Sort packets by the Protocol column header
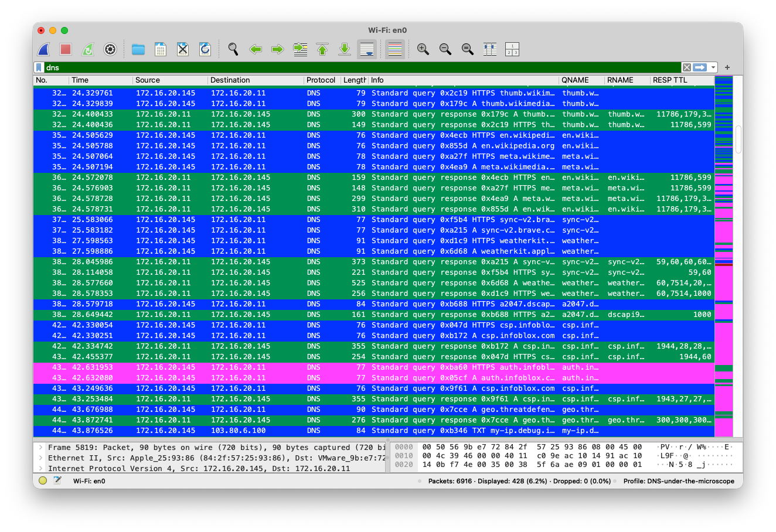The image size is (776, 532). pos(322,80)
